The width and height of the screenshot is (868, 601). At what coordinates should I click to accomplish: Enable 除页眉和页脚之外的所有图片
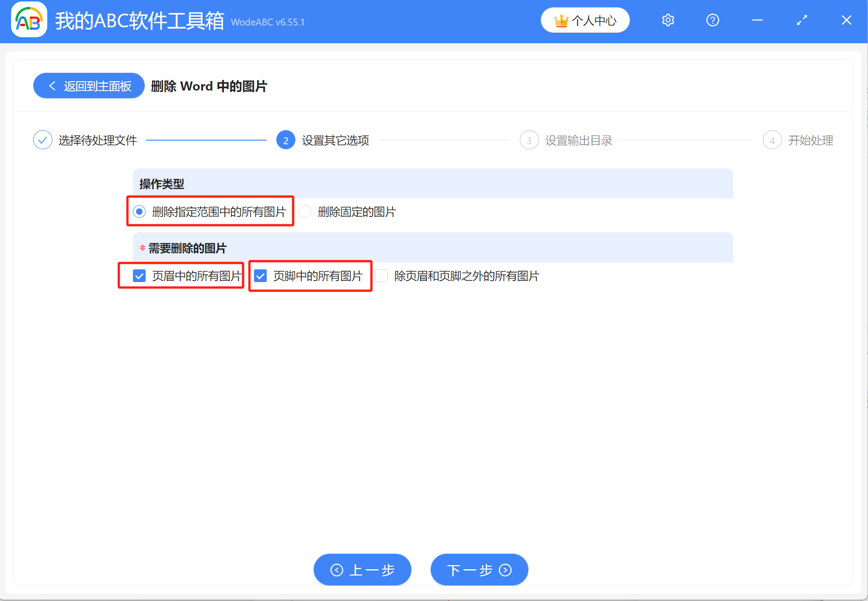382,276
